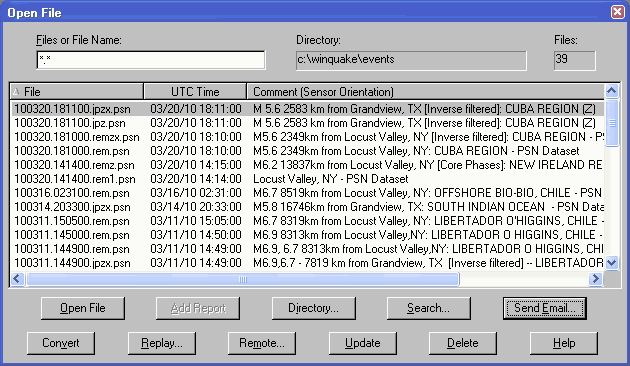Viewport: 630px width, 366px height.
Task: Click the horizontal scrollbar thumb
Action: click(x=242, y=279)
